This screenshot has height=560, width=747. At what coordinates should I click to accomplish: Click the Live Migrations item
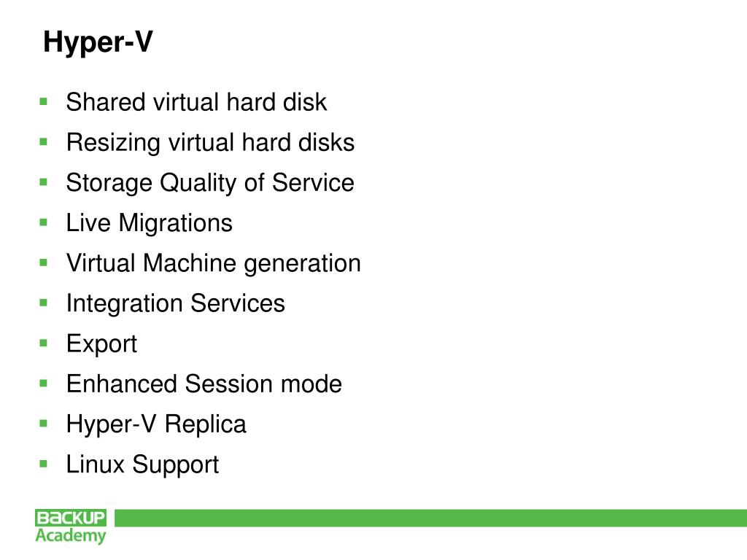pos(149,223)
